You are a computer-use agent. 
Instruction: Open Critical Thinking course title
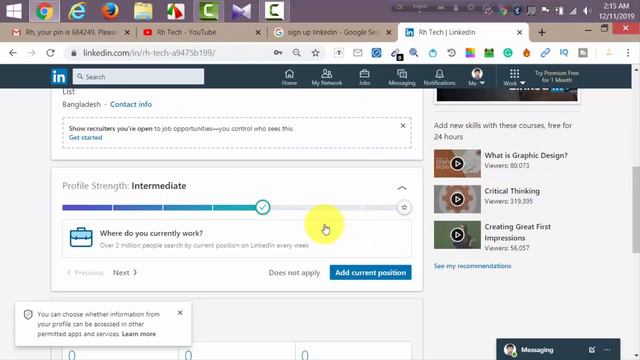point(512,191)
